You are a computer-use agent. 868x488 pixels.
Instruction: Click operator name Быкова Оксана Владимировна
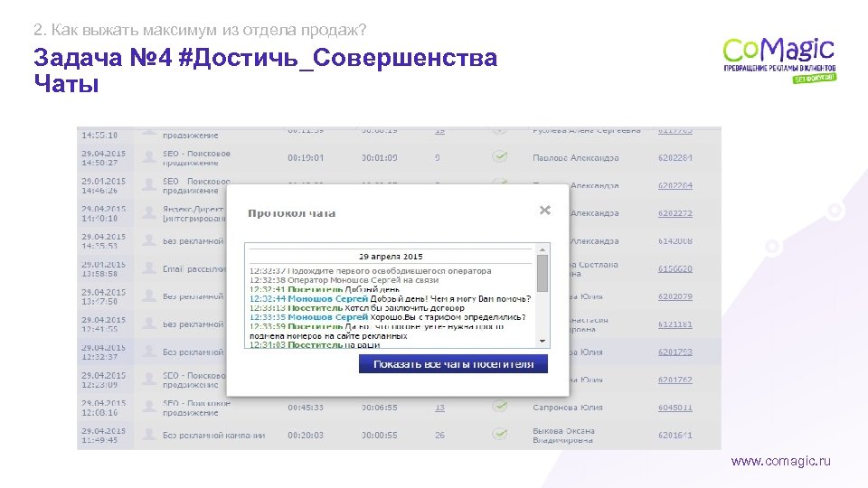click(x=563, y=436)
